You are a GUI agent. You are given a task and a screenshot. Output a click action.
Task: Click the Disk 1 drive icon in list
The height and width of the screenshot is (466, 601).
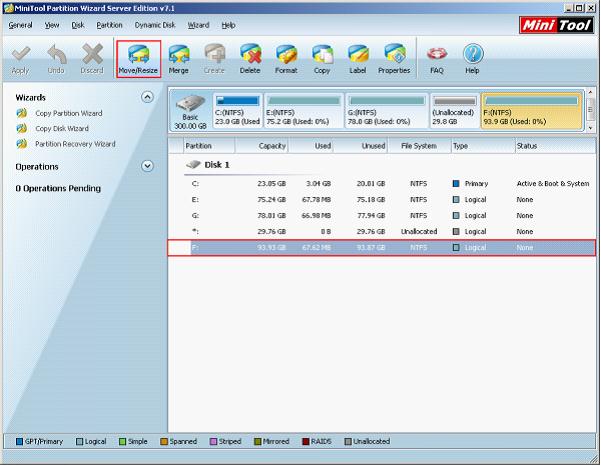[193, 165]
